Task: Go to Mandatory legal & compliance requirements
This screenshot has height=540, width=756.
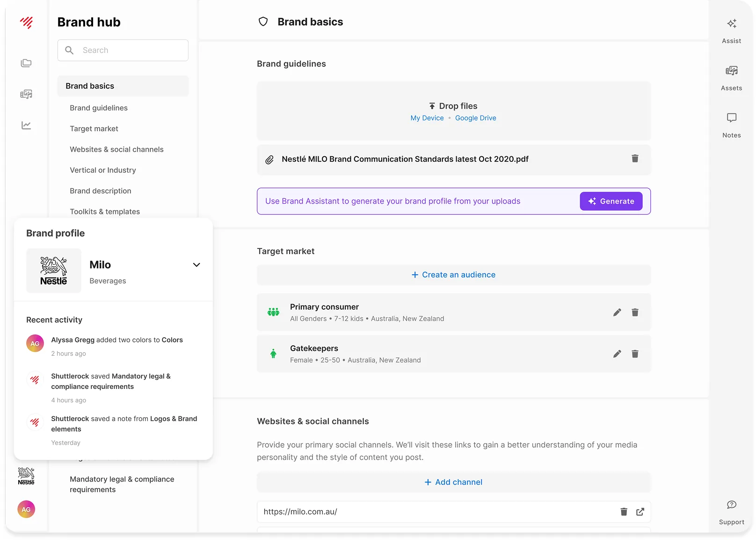Action: (x=122, y=484)
